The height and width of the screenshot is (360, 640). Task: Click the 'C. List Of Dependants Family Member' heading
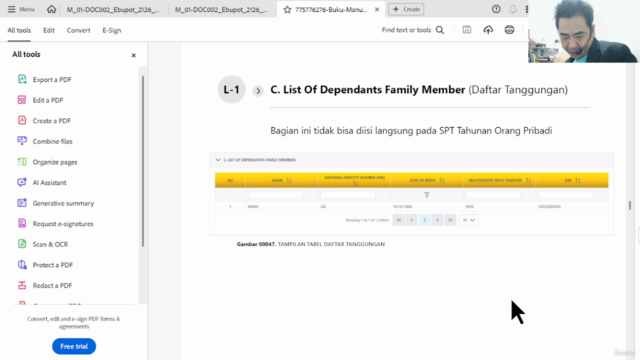[368, 90]
